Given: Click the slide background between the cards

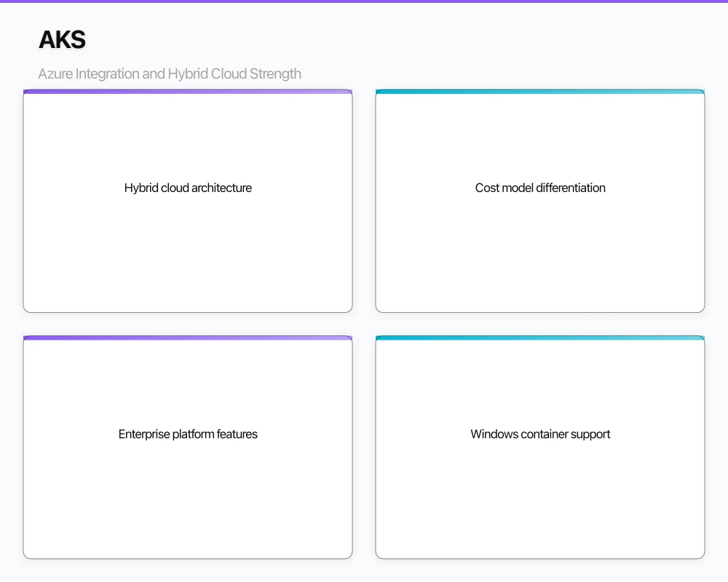Looking at the screenshot, I should pyautogui.click(x=364, y=324).
